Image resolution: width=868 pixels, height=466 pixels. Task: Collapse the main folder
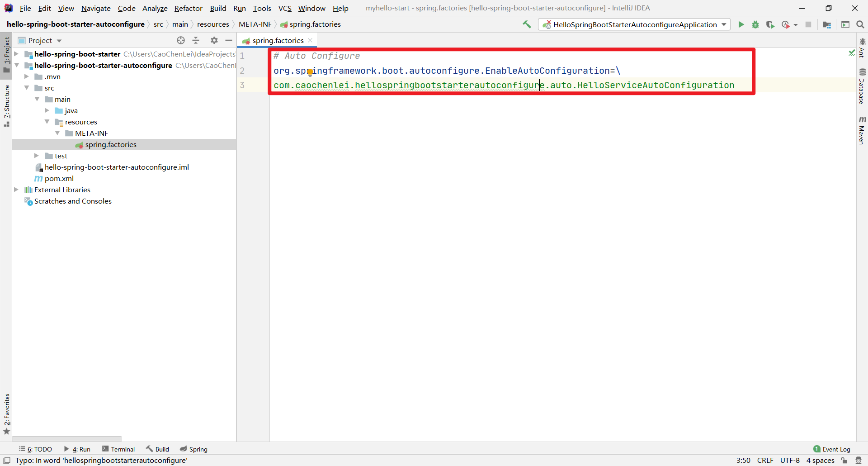[37, 99]
